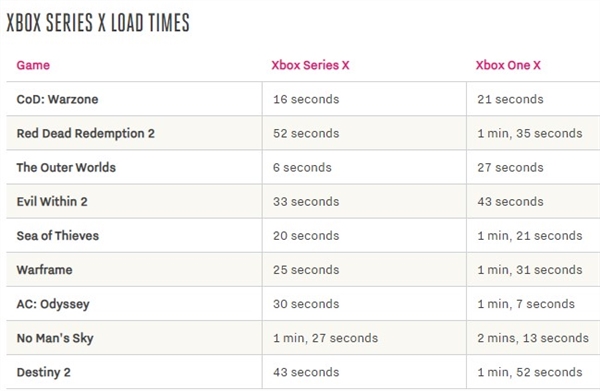
Task: Select the 16 seconds Warzone cell
Action: pyautogui.click(x=306, y=99)
